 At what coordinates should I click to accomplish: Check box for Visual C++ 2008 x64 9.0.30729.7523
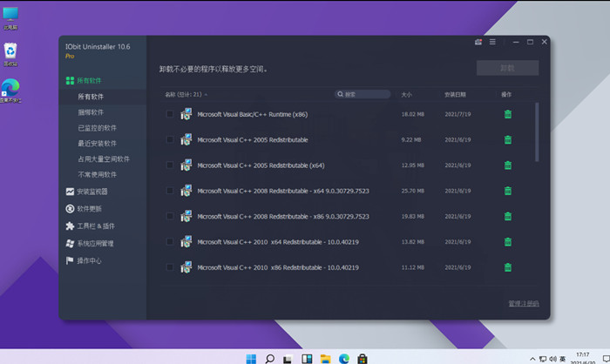pyautogui.click(x=170, y=191)
